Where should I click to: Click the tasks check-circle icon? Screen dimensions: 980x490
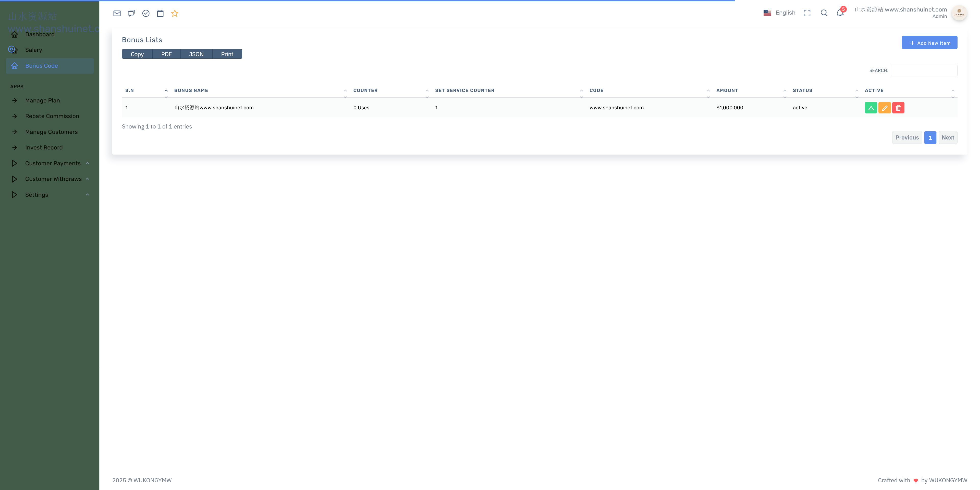(146, 13)
